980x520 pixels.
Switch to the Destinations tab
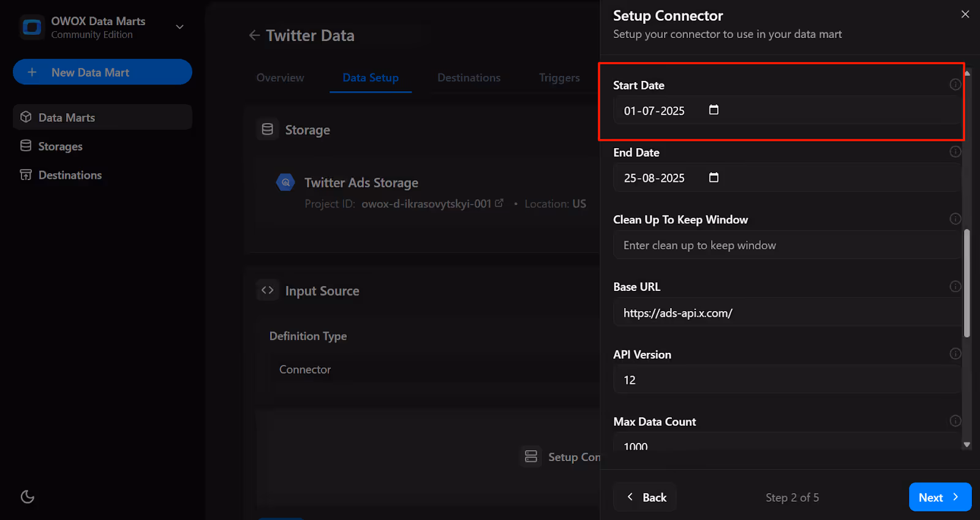click(x=469, y=78)
